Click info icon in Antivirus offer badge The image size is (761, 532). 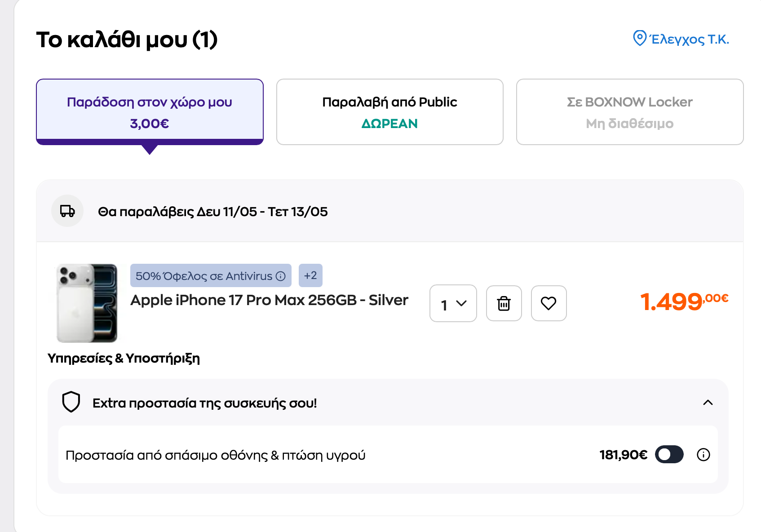[281, 276]
